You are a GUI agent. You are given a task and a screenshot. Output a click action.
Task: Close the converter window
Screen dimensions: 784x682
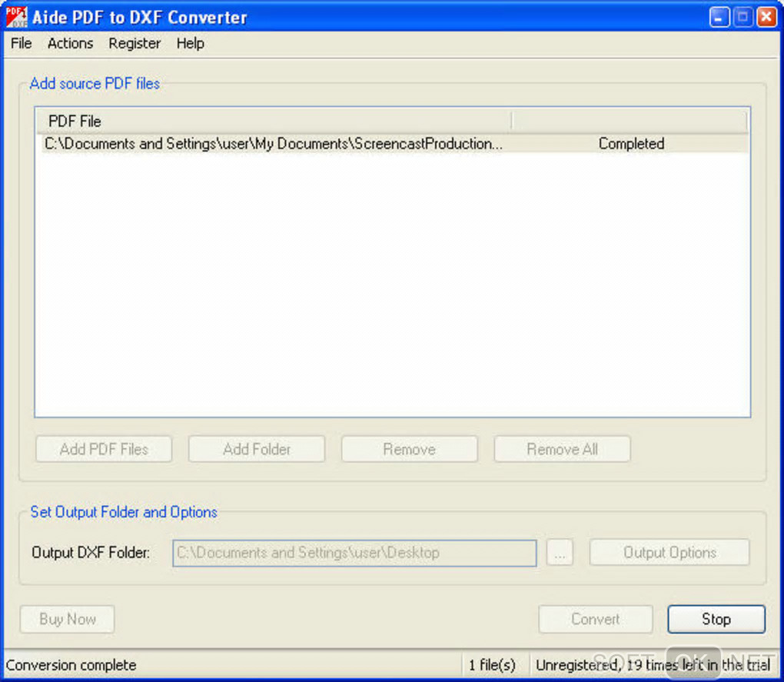tap(766, 18)
